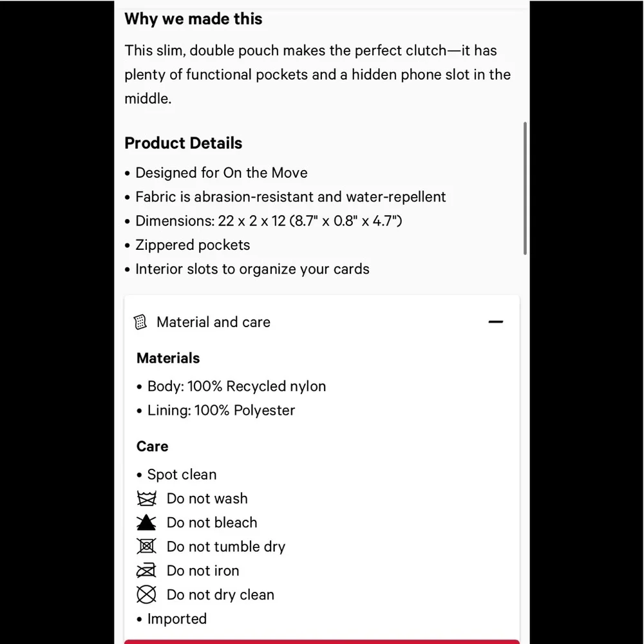This screenshot has width=644, height=644.
Task: Click the Do not bleach triangle icon
Action: [x=147, y=522]
